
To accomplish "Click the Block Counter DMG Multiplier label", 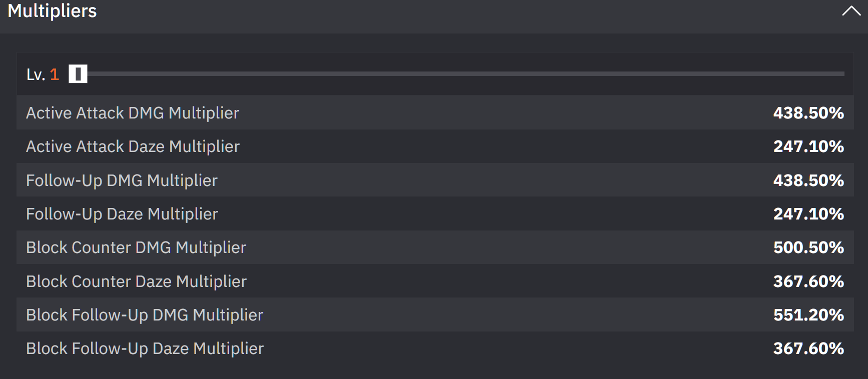I will 136,247.
